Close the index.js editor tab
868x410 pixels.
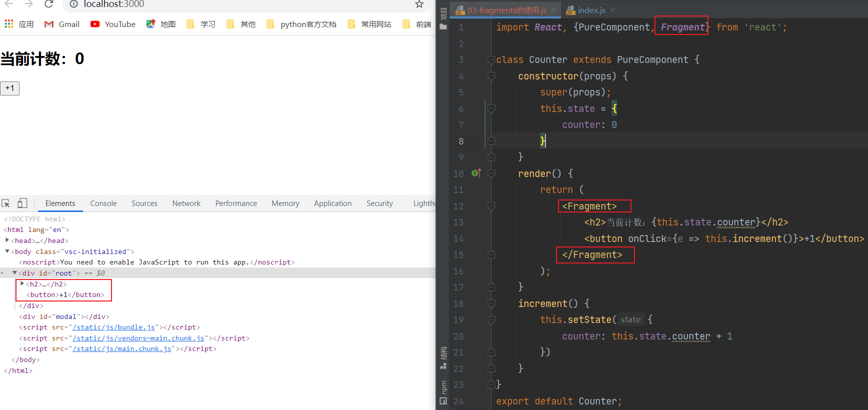[612, 10]
